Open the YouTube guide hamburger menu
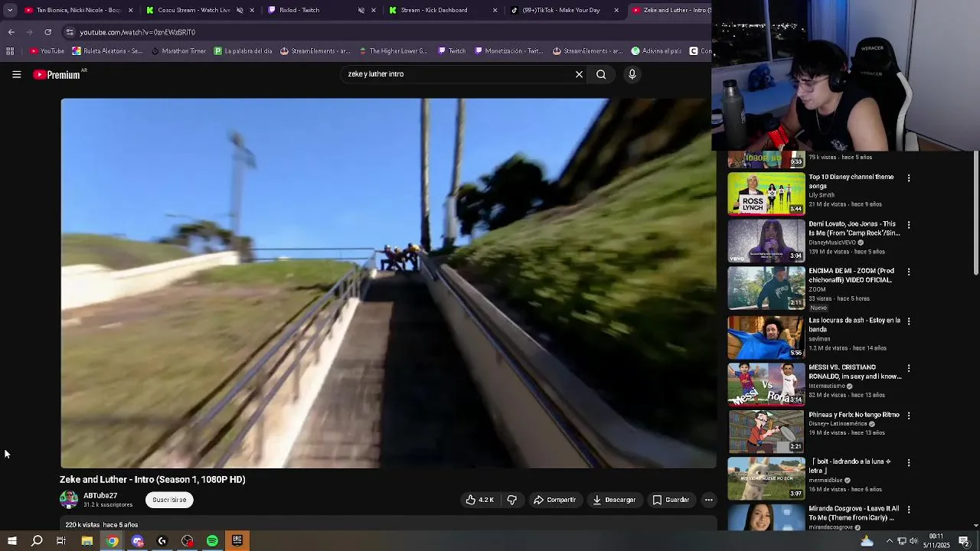Image resolution: width=980 pixels, height=551 pixels. coord(16,74)
